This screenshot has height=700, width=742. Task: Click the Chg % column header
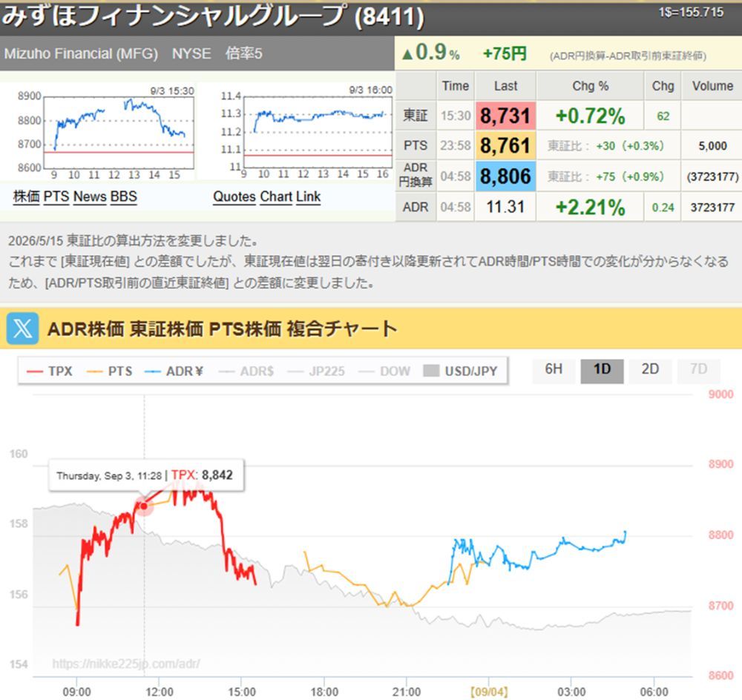click(590, 86)
